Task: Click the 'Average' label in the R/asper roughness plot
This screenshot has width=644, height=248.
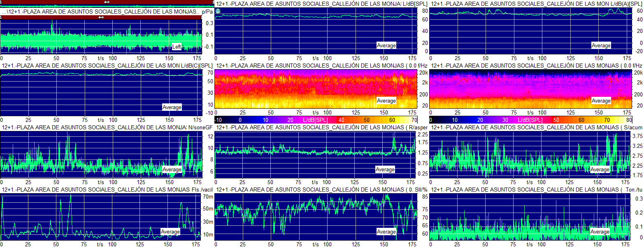Action: (x=385, y=169)
